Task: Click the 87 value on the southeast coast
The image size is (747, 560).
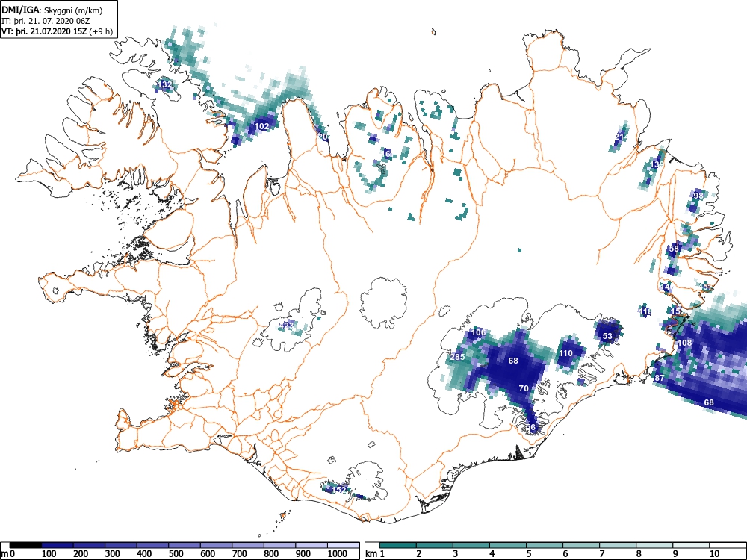Action: (660, 378)
